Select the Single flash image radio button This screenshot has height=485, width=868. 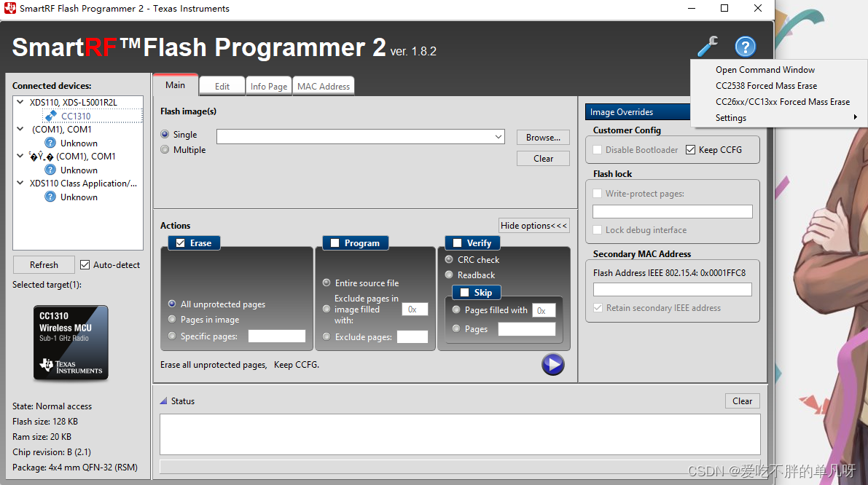pyautogui.click(x=165, y=135)
